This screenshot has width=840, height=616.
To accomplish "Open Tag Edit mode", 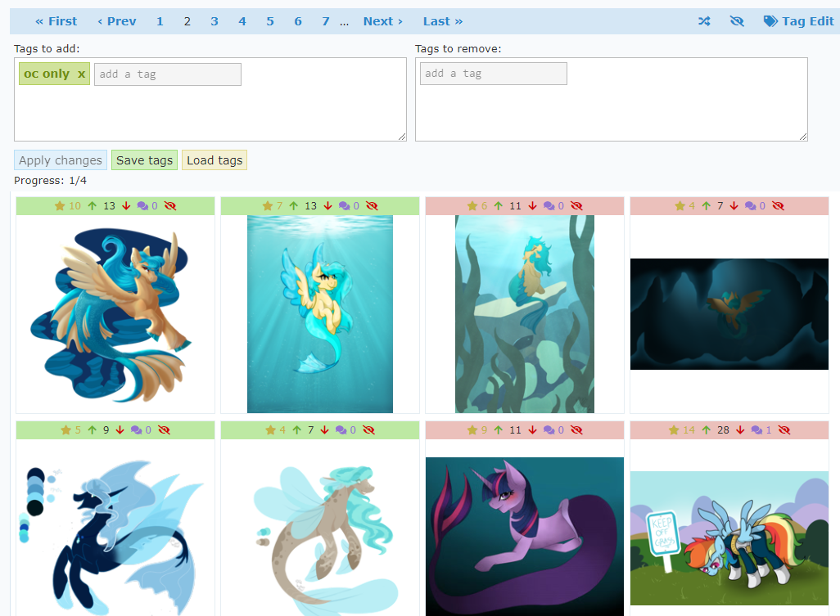I will point(799,21).
